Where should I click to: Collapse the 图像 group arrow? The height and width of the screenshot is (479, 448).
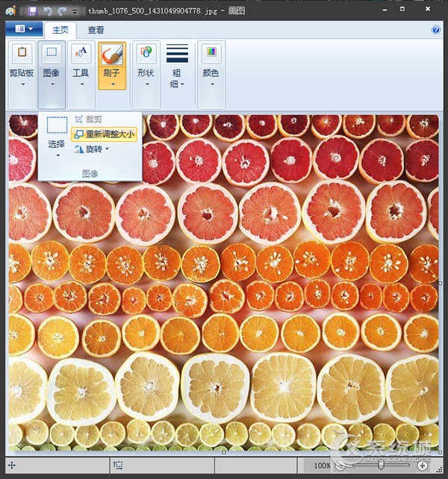[x=52, y=84]
